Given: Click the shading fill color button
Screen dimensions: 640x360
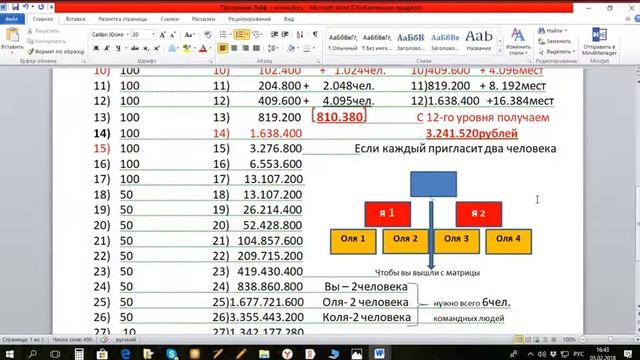Looking at the screenshot, I should 291,49.
